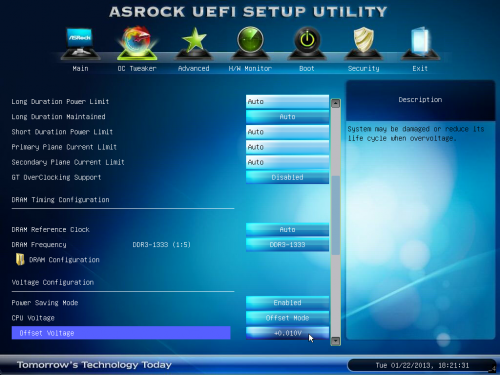Click the settings list scrollbar thumb
500x375 pixels.
pyautogui.click(x=335, y=216)
